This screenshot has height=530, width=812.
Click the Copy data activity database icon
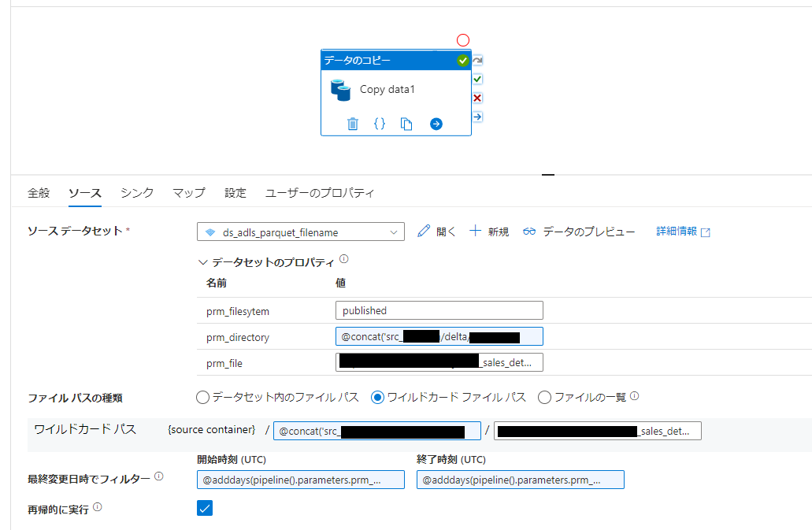pos(341,90)
